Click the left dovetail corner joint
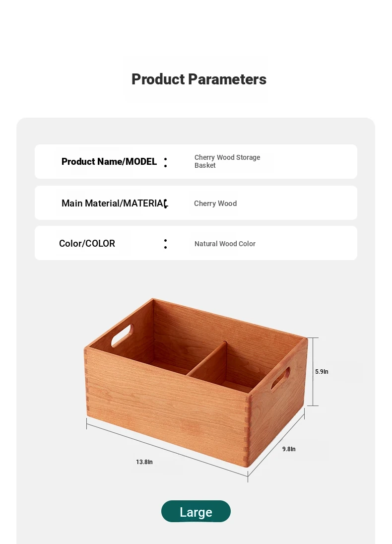This screenshot has width=392, height=544. (x=86, y=382)
